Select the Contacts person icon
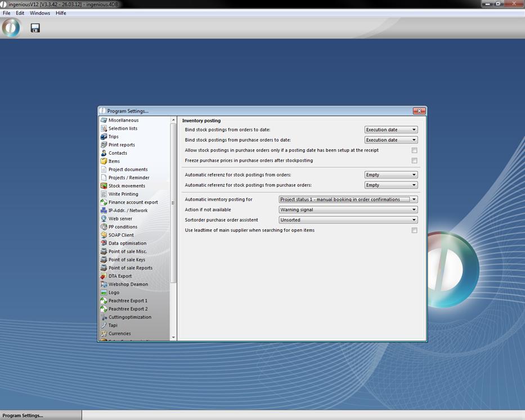This screenshot has width=525, height=420. point(104,153)
